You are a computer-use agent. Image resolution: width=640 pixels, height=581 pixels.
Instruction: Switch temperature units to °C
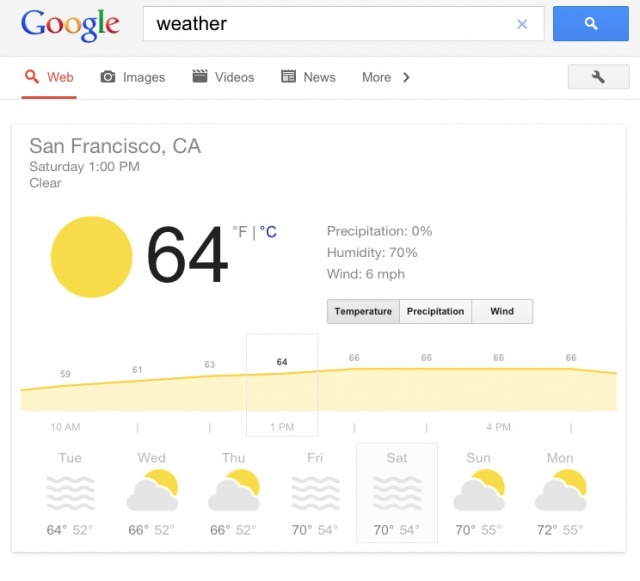pyautogui.click(x=268, y=232)
